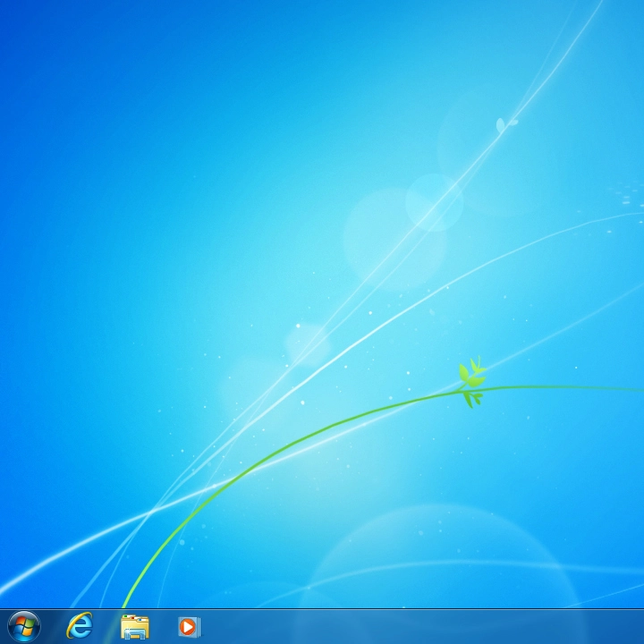
Task: Click the small white leaf sprout on wallpaper
Action: pyautogui.click(x=506, y=123)
